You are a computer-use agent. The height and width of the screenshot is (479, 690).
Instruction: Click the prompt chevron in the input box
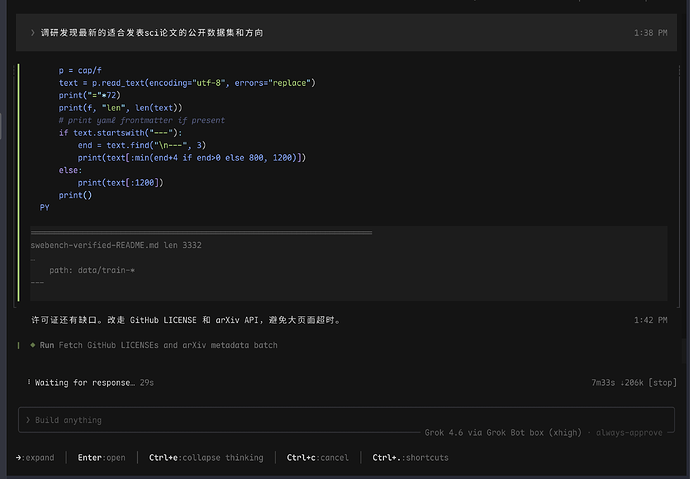28,420
